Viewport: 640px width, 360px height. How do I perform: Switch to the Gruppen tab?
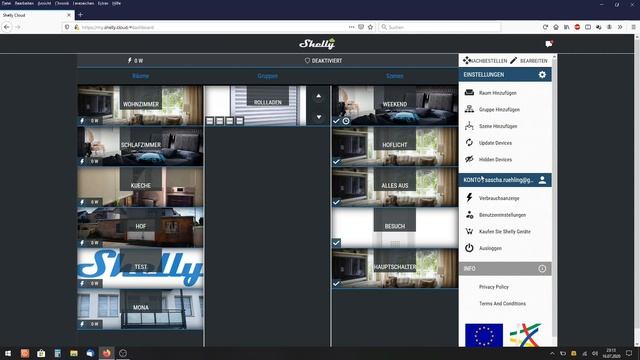tap(267, 76)
